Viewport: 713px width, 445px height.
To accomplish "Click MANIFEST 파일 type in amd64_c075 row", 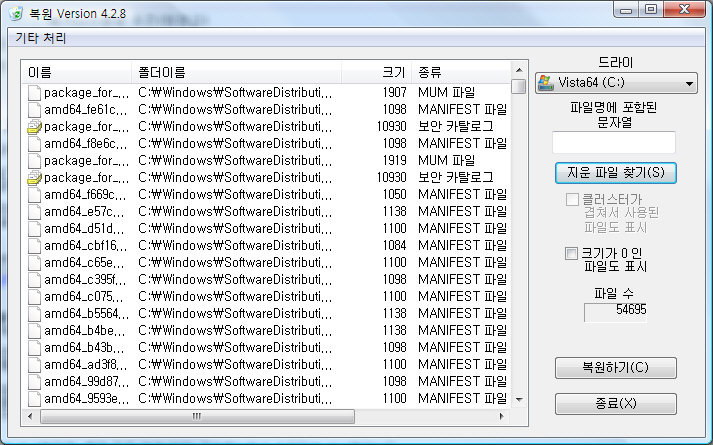I will point(462,297).
